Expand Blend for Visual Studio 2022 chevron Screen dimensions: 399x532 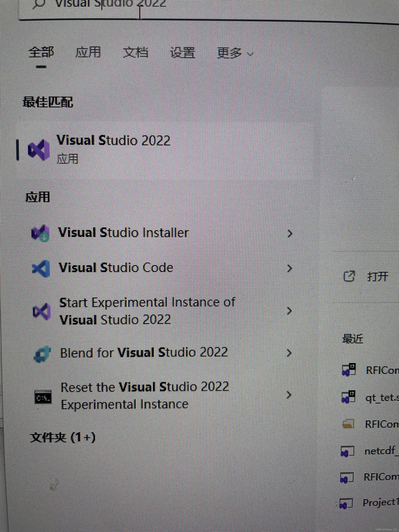click(289, 353)
